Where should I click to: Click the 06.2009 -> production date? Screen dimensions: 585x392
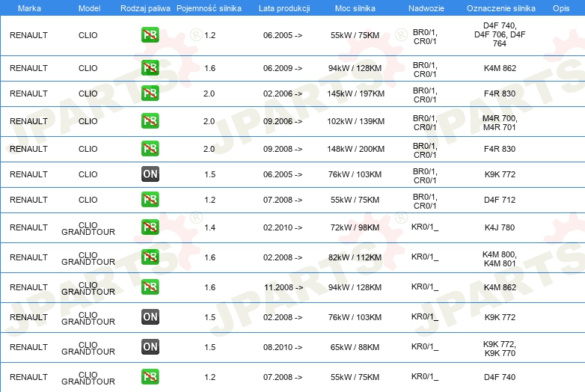(283, 68)
